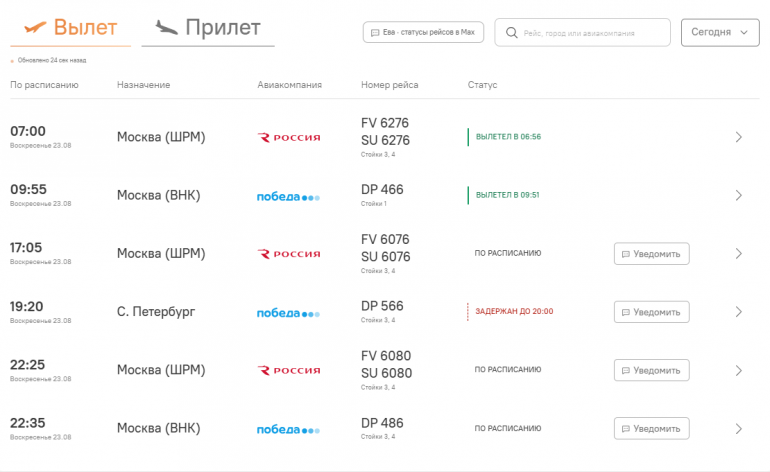Switch to the Прилет arrivals tab

pyautogui.click(x=208, y=28)
